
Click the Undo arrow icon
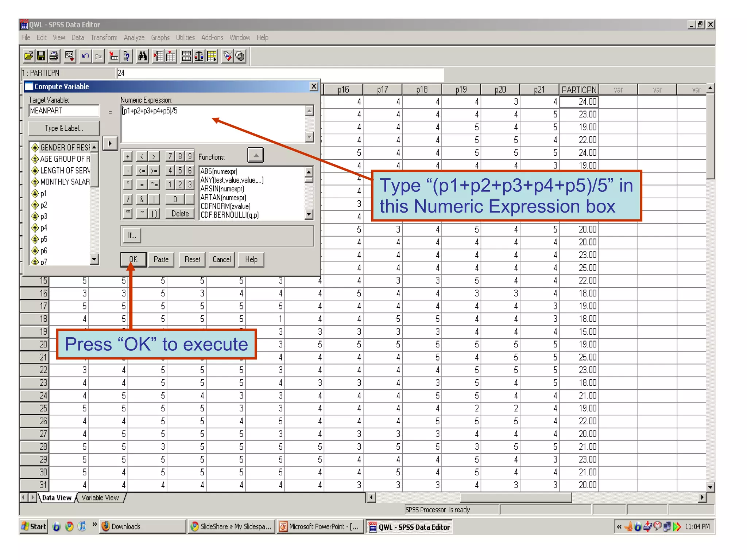pyautogui.click(x=86, y=56)
